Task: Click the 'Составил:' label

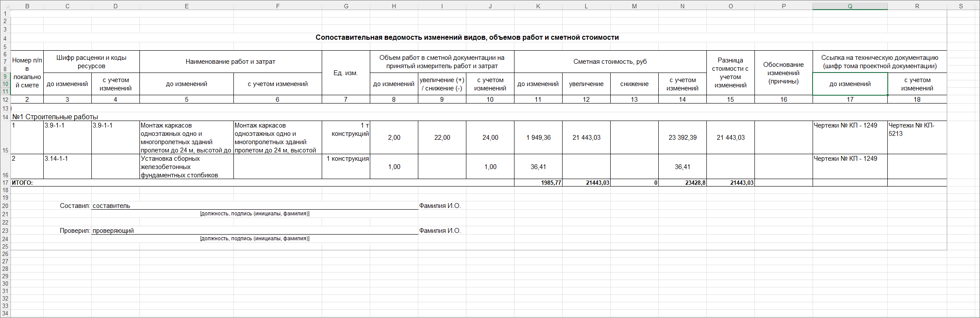Action: coord(75,206)
